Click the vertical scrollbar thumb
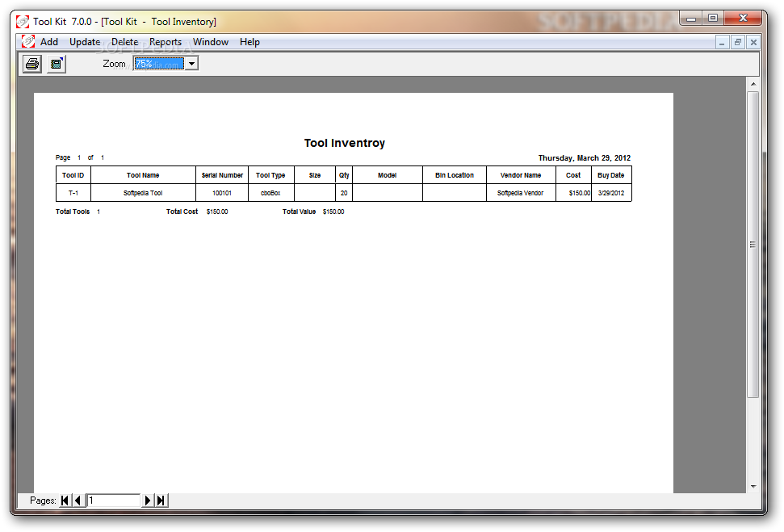Screen dimensions: 784x532 tap(753, 244)
